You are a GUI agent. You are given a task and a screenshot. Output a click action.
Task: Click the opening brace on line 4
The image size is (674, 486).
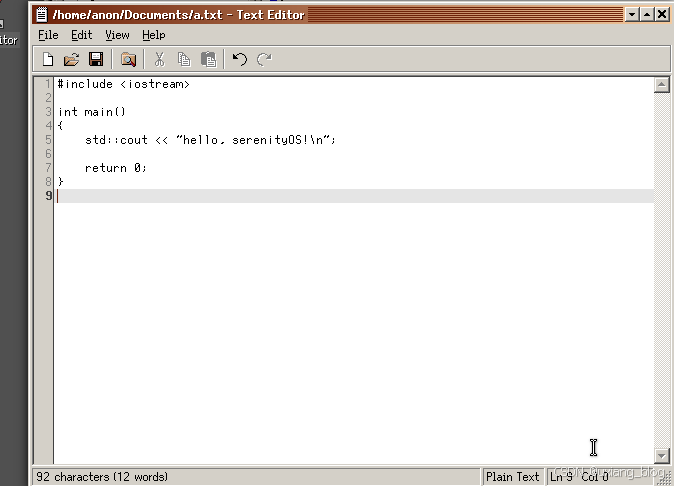[x=61, y=125]
